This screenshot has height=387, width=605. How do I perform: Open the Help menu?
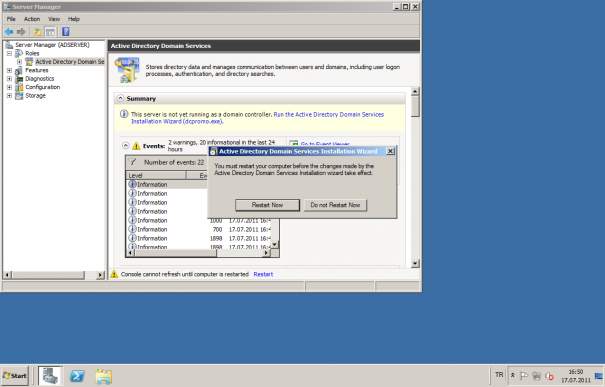[74, 19]
